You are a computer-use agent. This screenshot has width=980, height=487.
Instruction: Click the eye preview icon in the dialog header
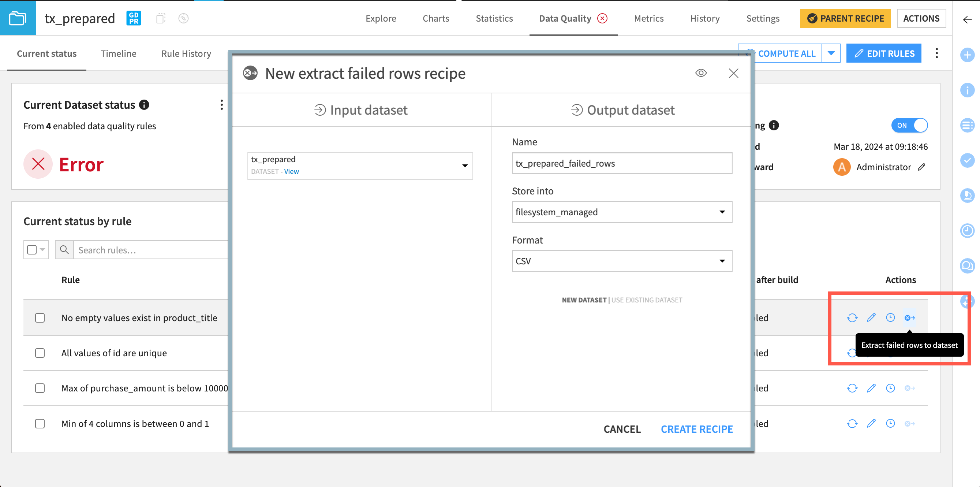coord(701,73)
